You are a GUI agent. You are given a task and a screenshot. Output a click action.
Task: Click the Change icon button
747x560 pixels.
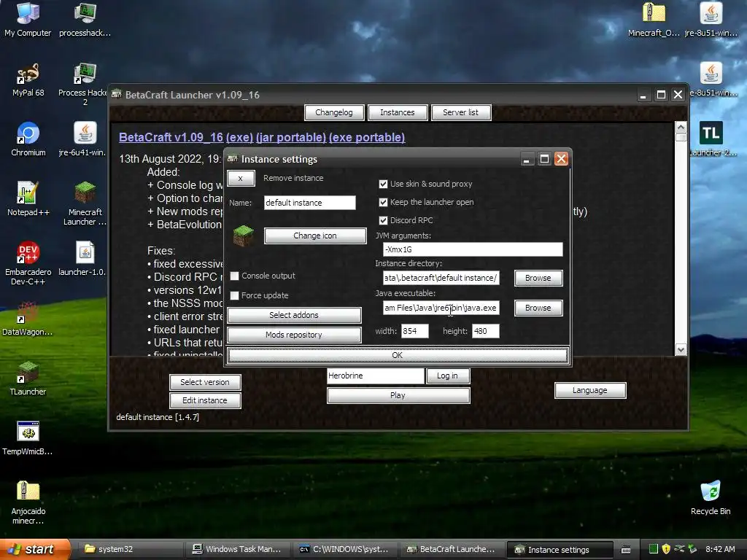[x=315, y=236]
